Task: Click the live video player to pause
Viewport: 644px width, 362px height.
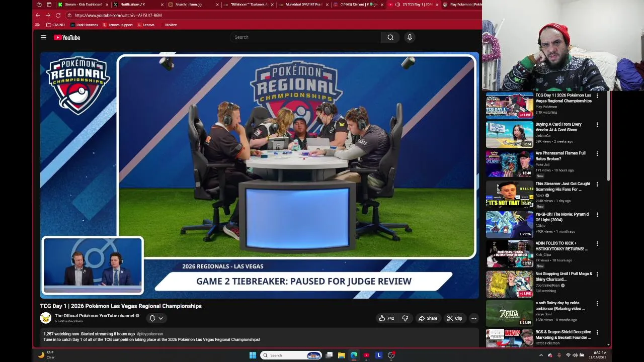Action: (x=260, y=175)
